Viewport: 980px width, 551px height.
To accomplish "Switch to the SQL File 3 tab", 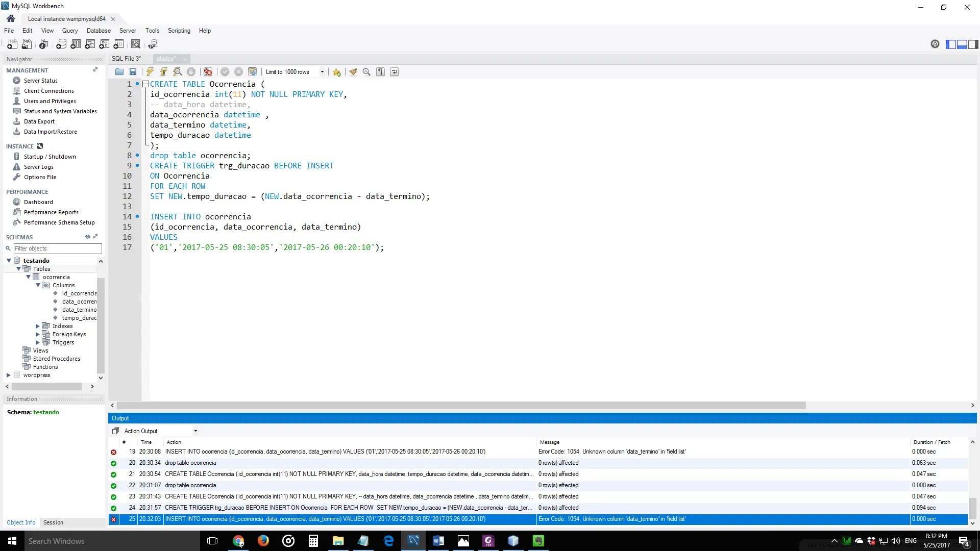I will click(x=126, y=59).
